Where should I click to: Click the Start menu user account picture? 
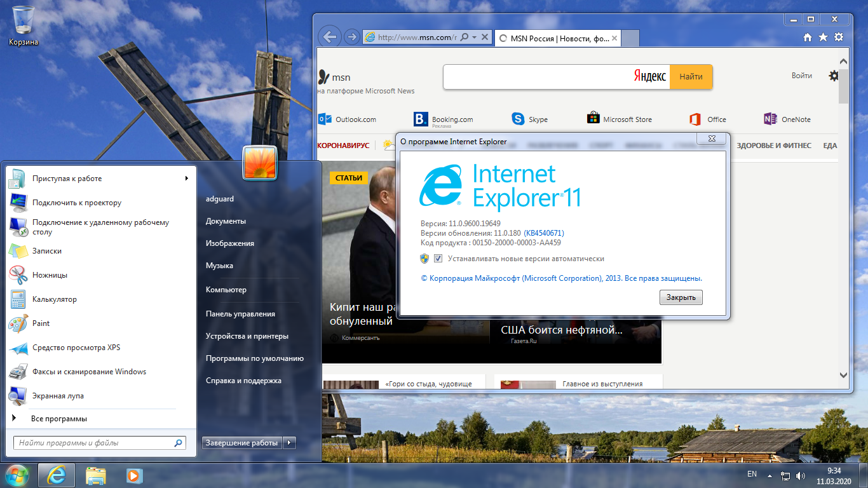click(260, 163)
